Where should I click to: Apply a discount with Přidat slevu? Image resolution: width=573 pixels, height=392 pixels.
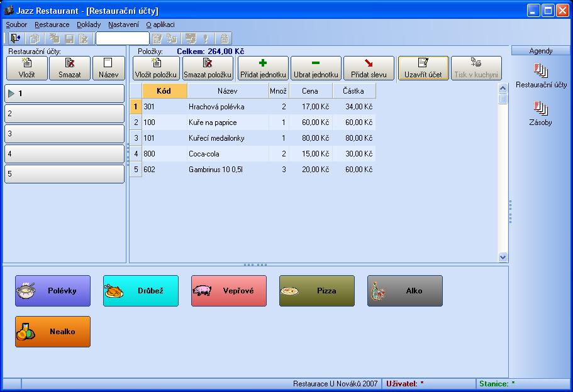pos(369,68)
